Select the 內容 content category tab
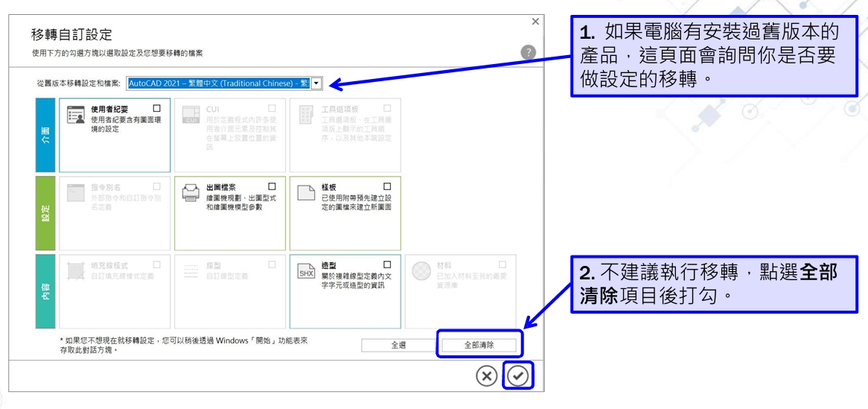868x409 pixels. (x=45, y=291)
